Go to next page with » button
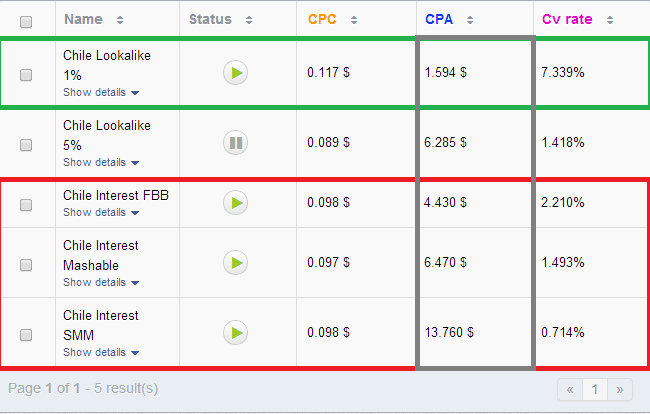Viewport: 650px width, 414px height. point(619,389)
